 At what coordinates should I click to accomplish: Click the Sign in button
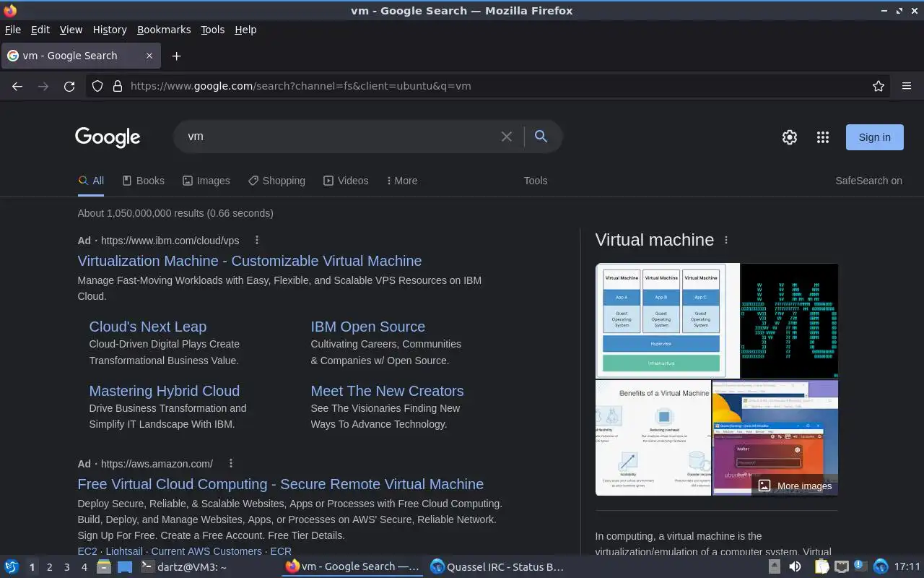point(874,137)
